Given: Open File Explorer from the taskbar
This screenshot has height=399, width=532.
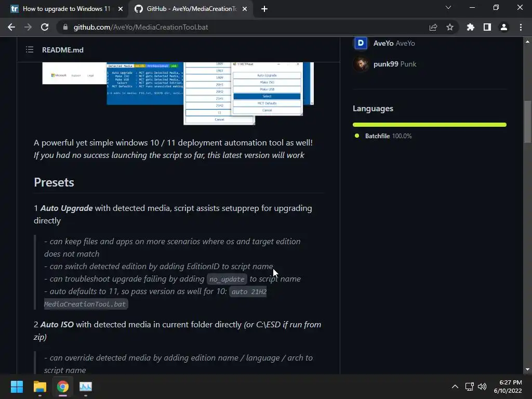Looking at the screenshot, I should point(39,387).
